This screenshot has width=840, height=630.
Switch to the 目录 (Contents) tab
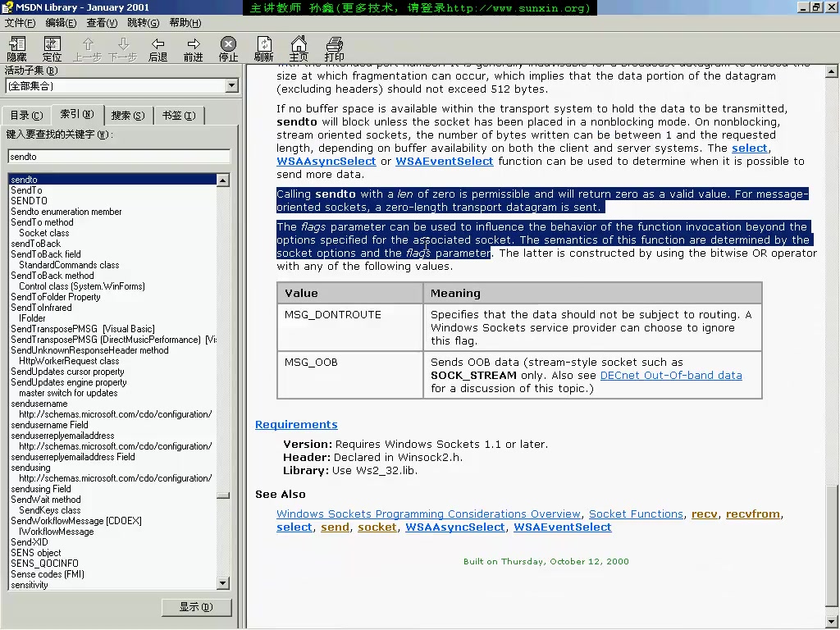click(x=25, y=115)
